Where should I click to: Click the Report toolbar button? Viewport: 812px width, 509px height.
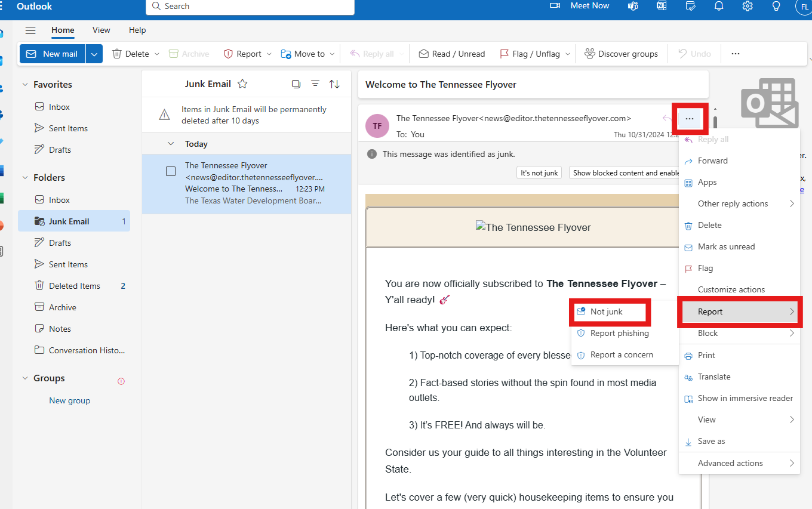(x=243, y=54)
